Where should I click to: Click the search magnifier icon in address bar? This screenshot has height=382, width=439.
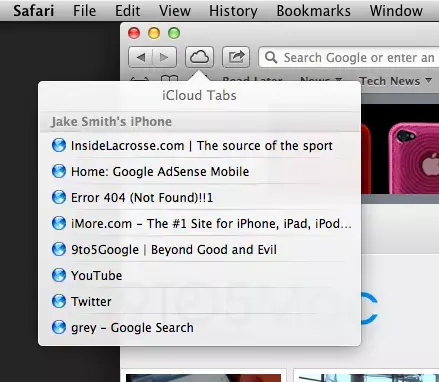pyautogui.click(x=271, y=57)
